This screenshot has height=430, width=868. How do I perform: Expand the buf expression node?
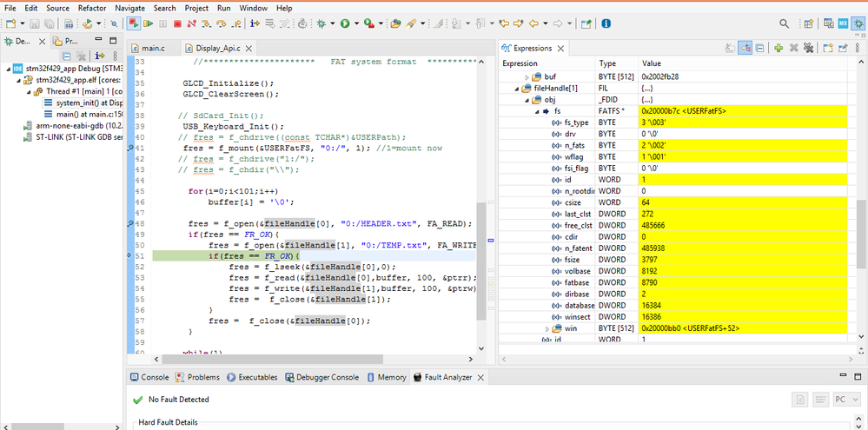click(527, 77)
